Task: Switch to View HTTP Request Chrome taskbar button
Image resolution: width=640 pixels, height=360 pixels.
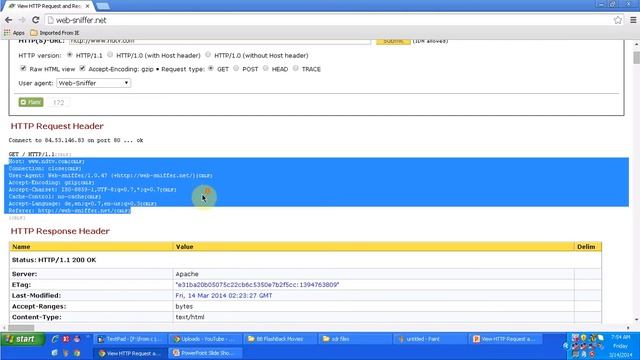Action: point(131,353)
